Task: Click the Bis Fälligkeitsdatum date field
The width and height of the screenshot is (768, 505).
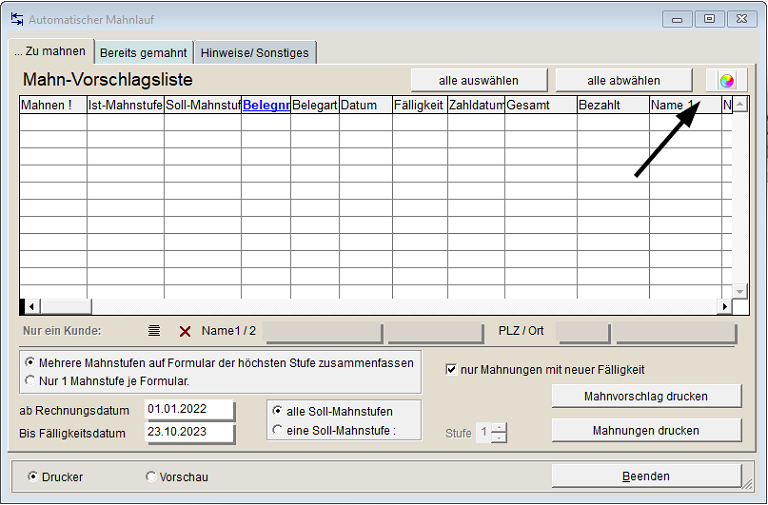Action: click(190, 433)
